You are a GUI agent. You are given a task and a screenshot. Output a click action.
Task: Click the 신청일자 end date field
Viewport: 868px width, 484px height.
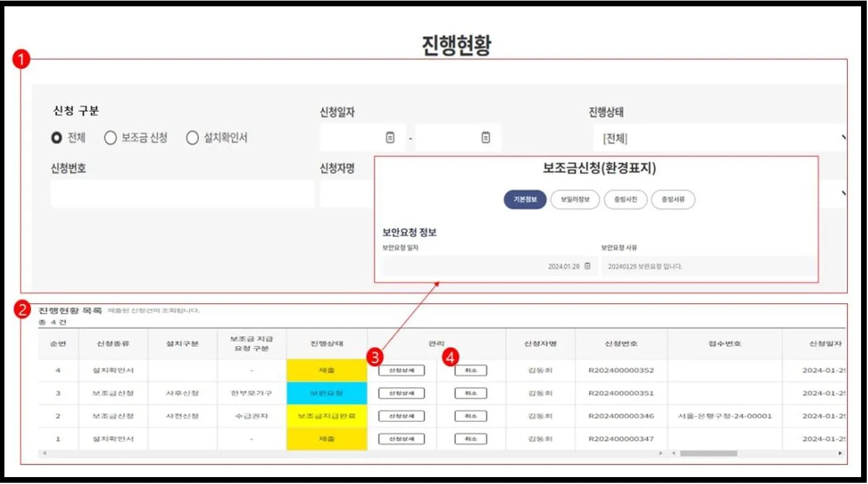point(458,137)
